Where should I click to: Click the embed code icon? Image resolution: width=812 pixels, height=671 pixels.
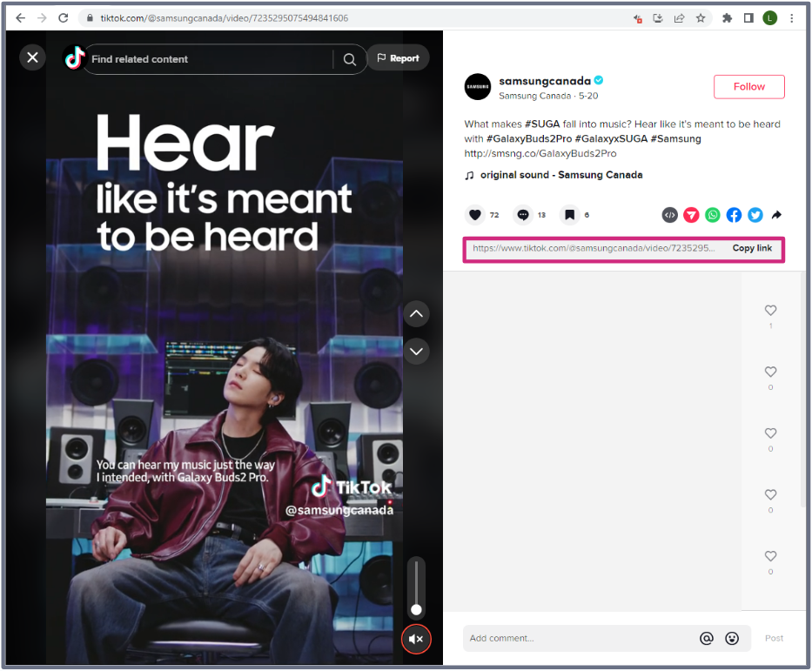coord(669,215)
